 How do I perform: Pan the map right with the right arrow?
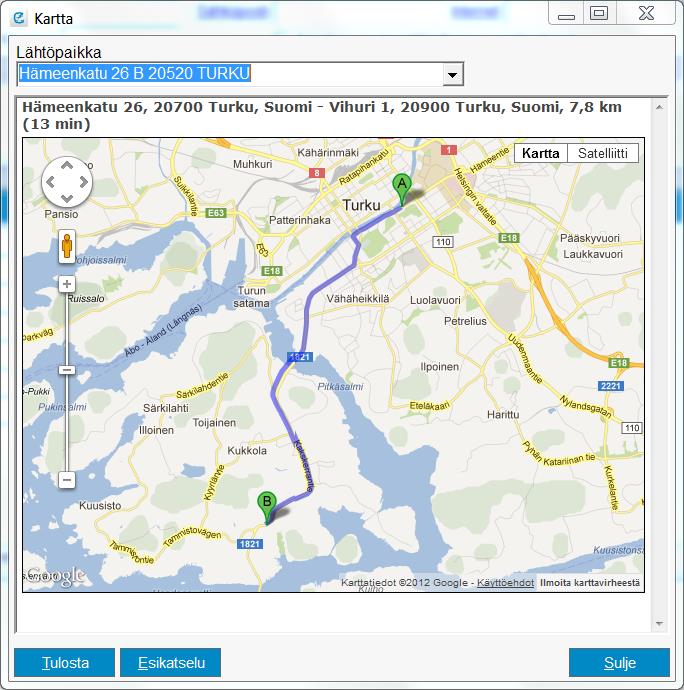(83, 182)
